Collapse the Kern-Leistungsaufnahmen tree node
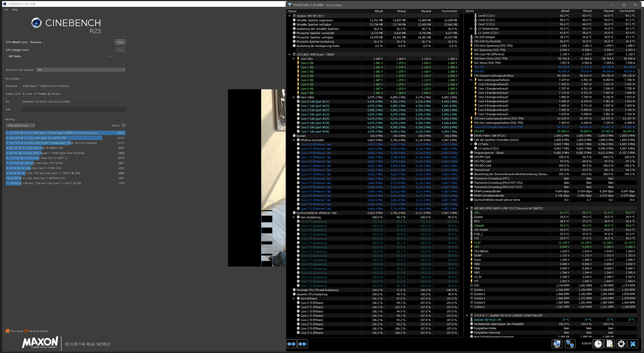Screen dimensions: 644x353 point(471,80)
